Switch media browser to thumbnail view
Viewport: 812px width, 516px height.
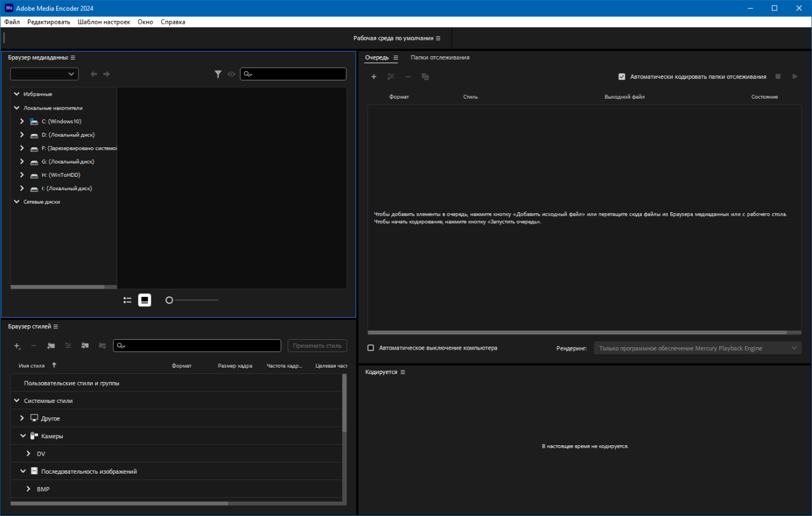(x=144, y=300)
